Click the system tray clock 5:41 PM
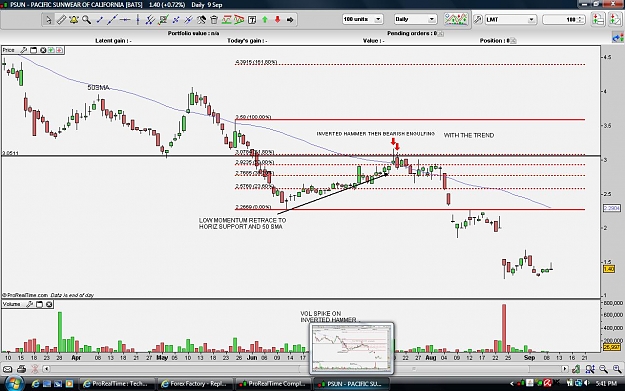 (x=606, y=384)
